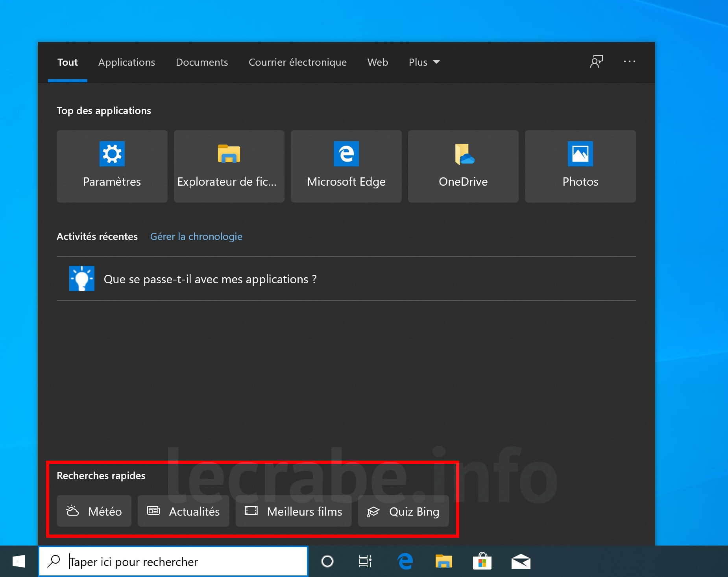The image size is (728, 577).
Task: Expand the Plus dropdown
Action: pyautogui.click(x=424, y=62)
